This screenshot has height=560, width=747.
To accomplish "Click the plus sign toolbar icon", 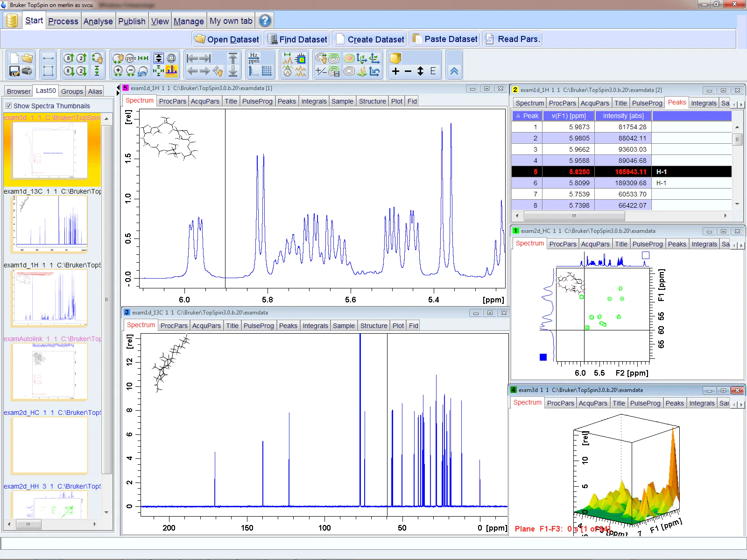I will (395, 71).
